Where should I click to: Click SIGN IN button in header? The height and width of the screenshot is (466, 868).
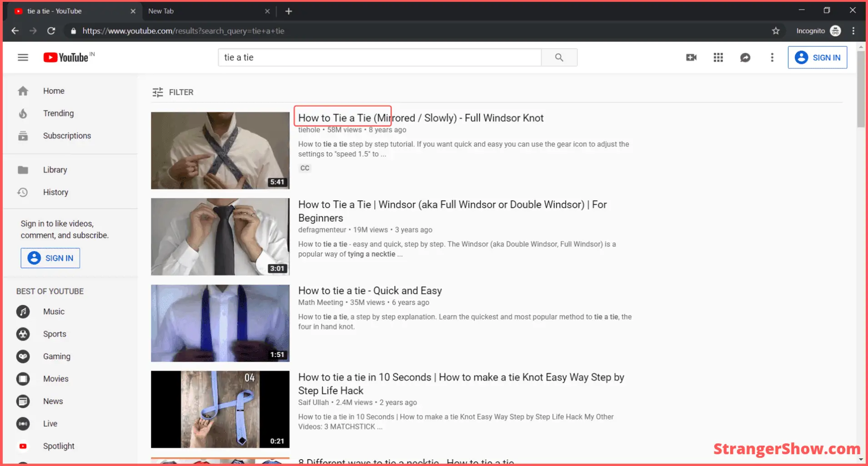pyautogui.click(x=817, y=57)
